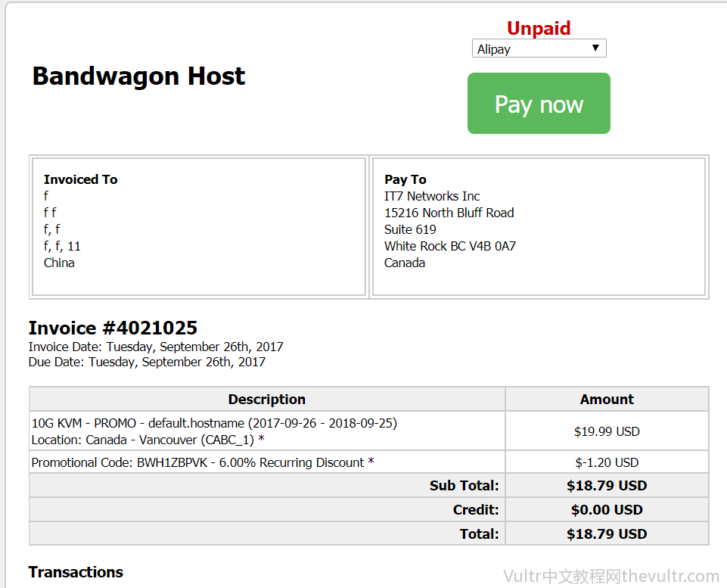The height and width of the screenshot is (588, 727).
Task: Click China in Invoiced To box
Action: [x=59, y=263]
